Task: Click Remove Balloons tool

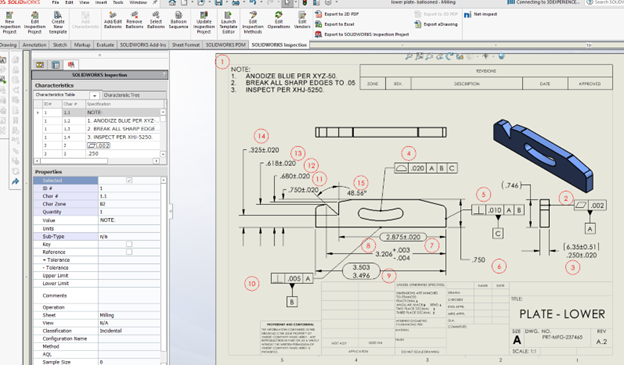Action: pyautogui.click(x=135, y=20)
